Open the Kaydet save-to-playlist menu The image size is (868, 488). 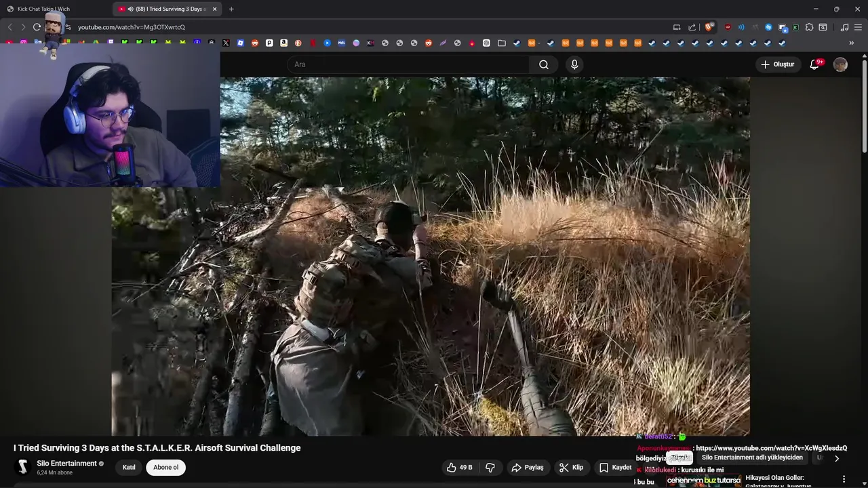616,467
